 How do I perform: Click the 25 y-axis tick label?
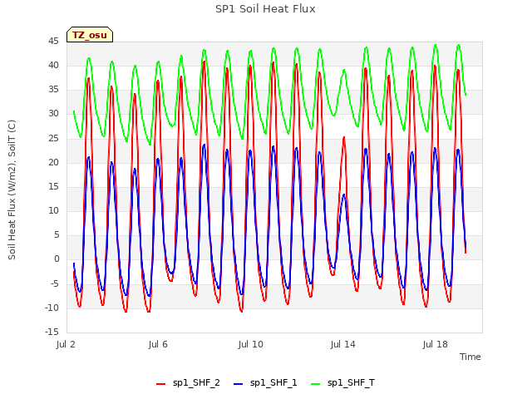[53, 139]
